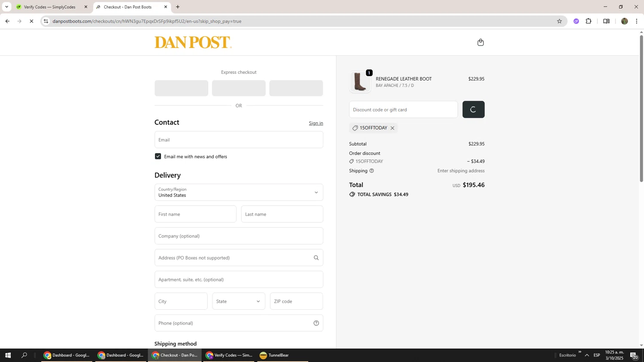Switch to the Verify Codes — SimplyCodes tab
The image size is (644, 362).
49,7
